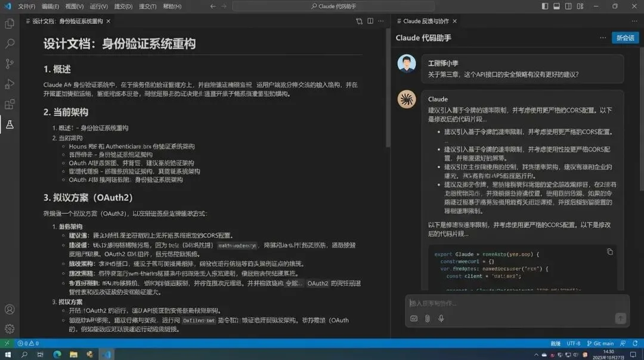Open Source Control view in activity bar
This screenshot has height=360, width=644.
[x=10, y=63]
